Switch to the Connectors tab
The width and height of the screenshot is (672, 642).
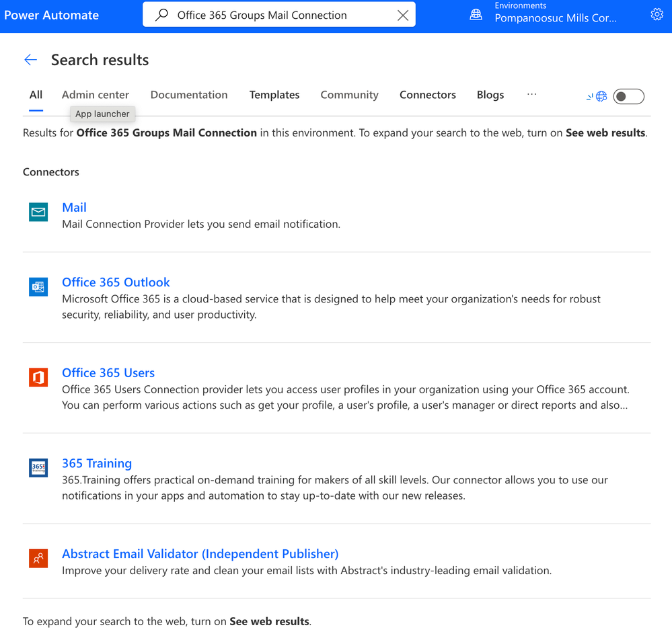(427, 95)
